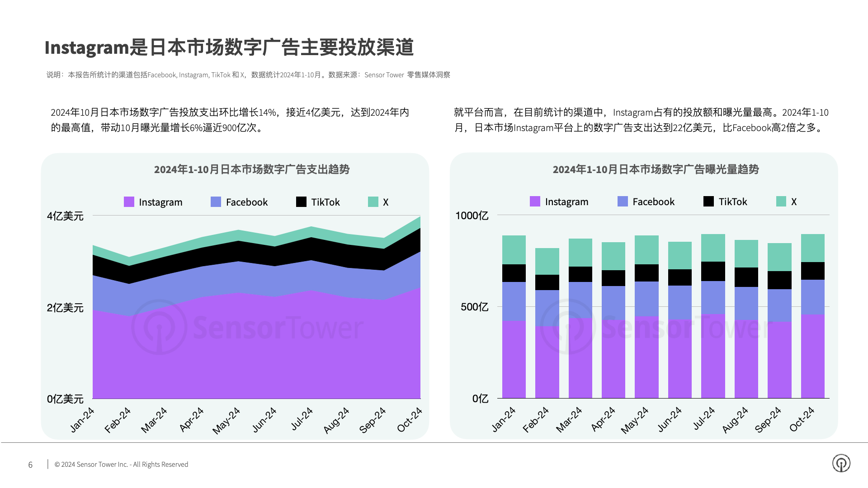This screenshot has width=868, height=488.
Task: Click the 500亿 axis label
Action: pos(474,307)
